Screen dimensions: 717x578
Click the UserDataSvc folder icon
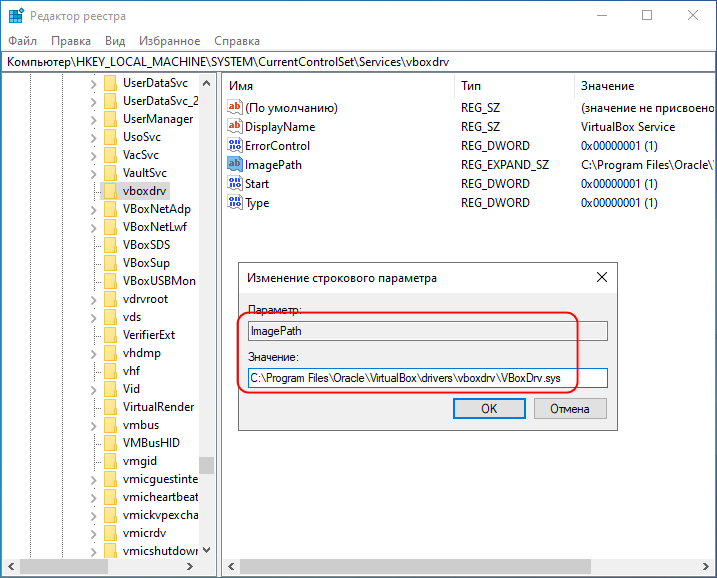pos(110,83)
